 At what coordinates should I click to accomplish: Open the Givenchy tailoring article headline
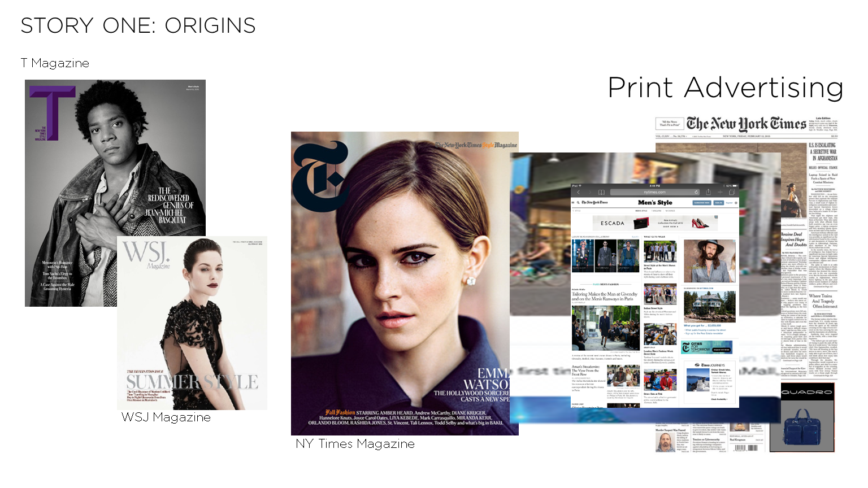[605, 297]
